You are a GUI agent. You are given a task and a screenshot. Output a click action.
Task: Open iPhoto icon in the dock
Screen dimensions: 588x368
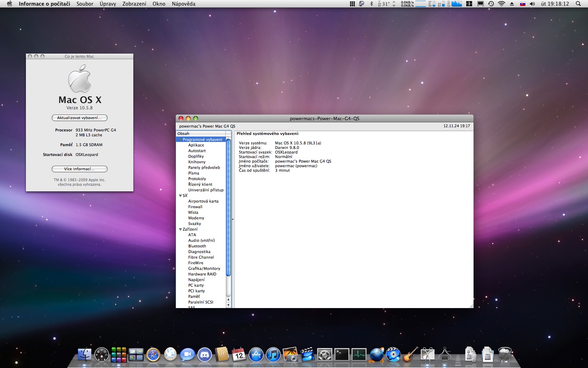tap(290, 355)
